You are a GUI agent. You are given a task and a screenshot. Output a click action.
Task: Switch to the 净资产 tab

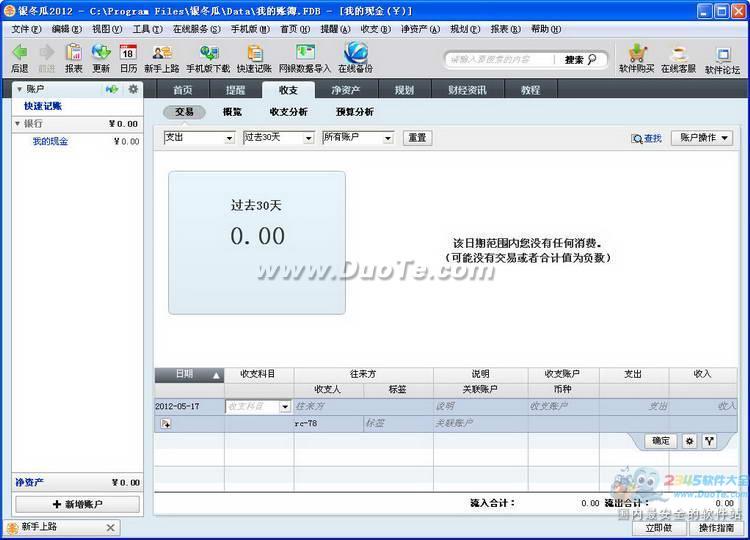tap(345, 90)
